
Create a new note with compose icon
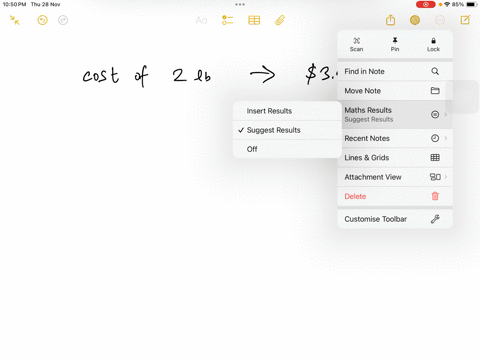click(465, 20)
